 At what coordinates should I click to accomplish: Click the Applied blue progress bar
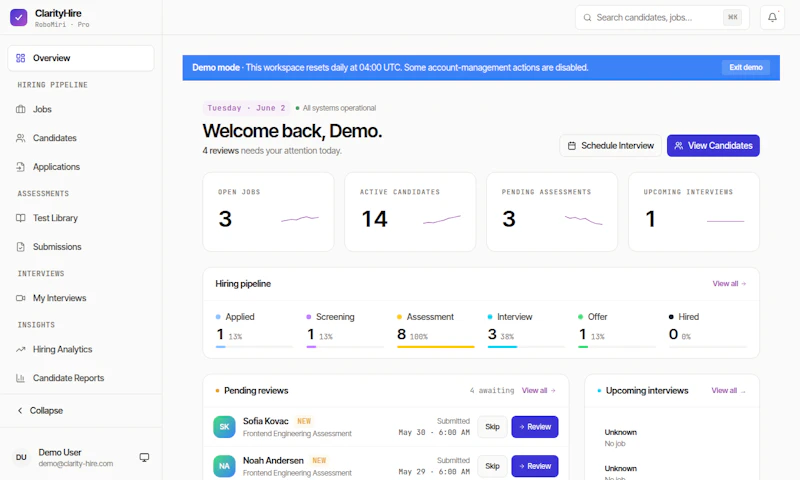coord(220,347)
